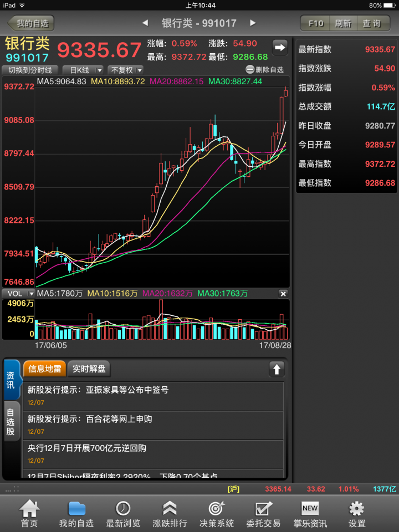Open news 百合花等网上申购

153,426
